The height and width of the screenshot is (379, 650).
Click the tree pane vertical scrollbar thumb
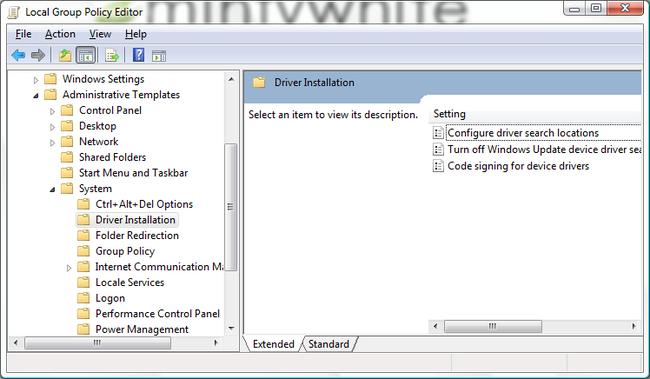point(230,207)
